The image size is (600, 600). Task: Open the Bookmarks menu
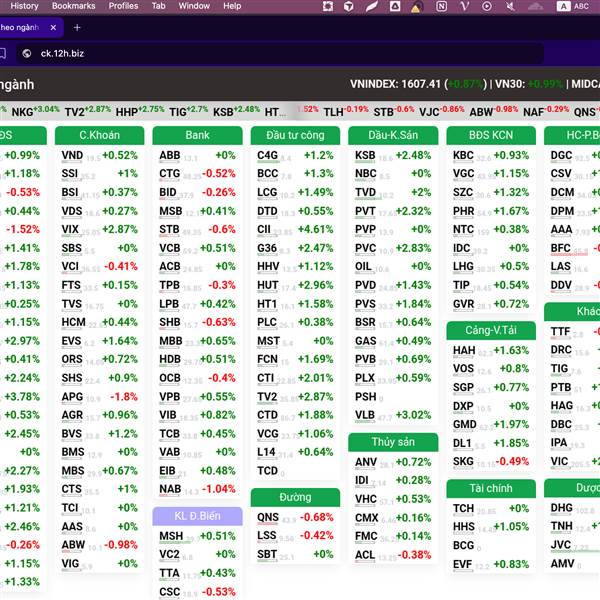(73, 6)
